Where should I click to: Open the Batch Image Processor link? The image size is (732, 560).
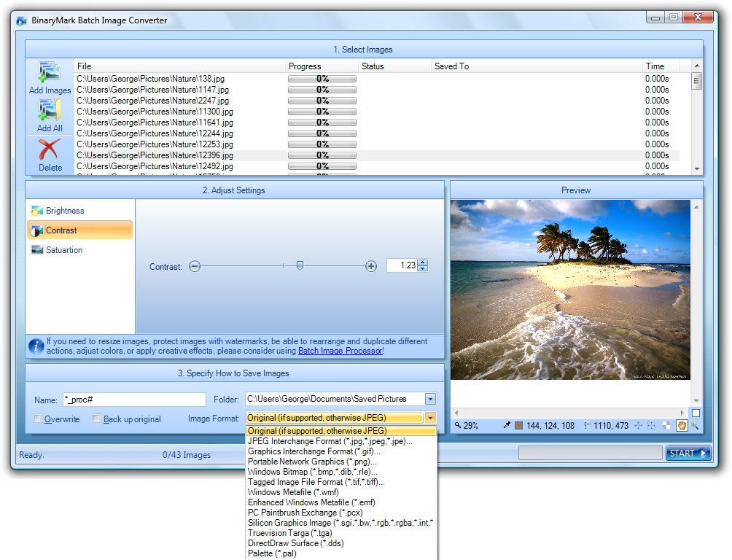pyautogui.click(x=339, y=351)
